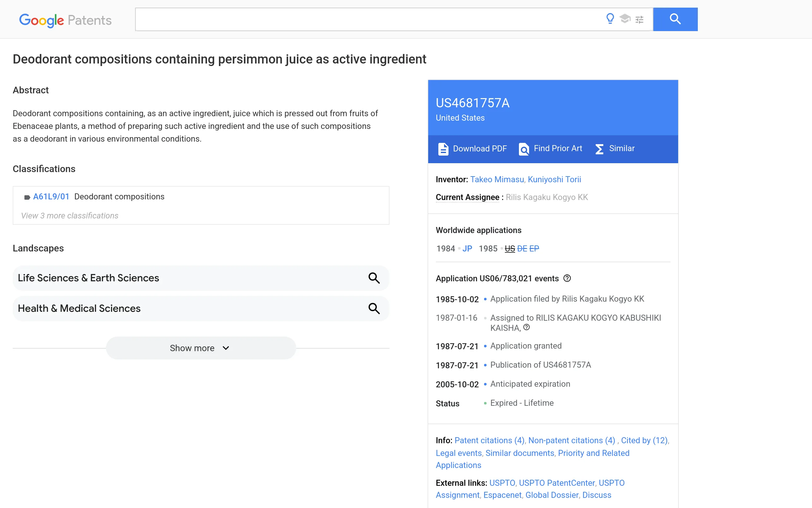Click Life Sciences & Earth Sciences text

click(x=88, y=278)
